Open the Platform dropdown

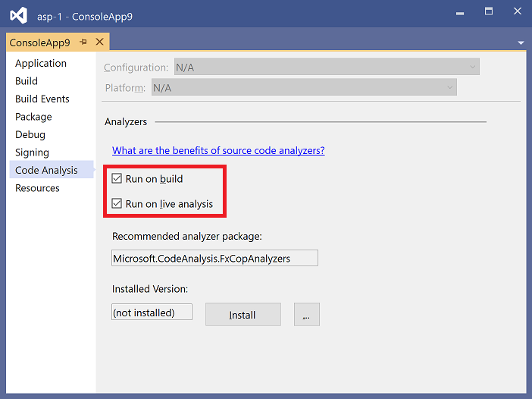coord(304,87)
